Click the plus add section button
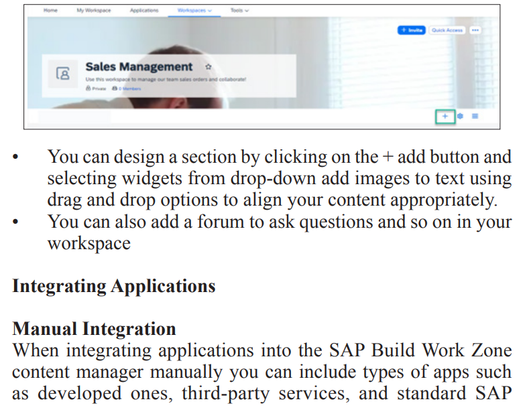This screenshot has width=525, height=420. tap(445, 117)
